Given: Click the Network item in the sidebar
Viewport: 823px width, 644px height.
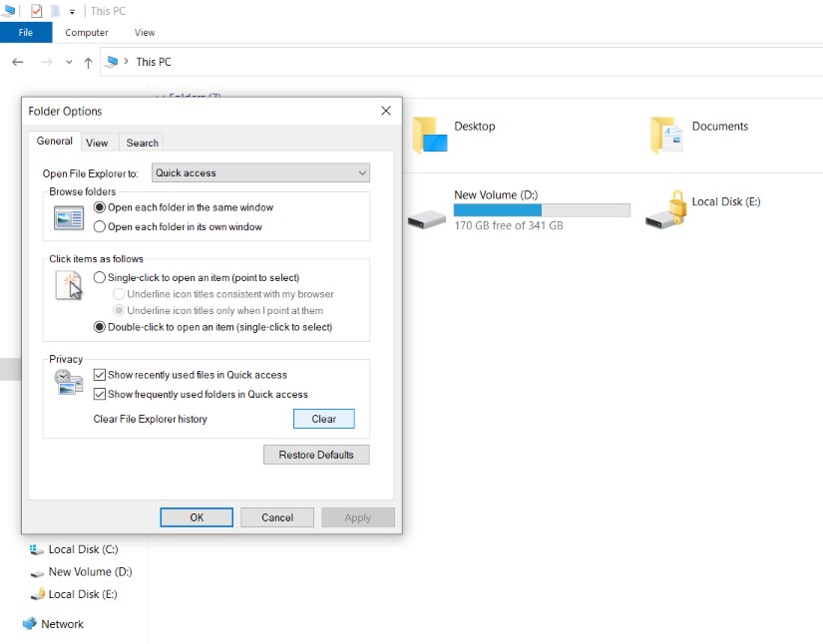Looking at the screenshot, I should tap(60, 623).
